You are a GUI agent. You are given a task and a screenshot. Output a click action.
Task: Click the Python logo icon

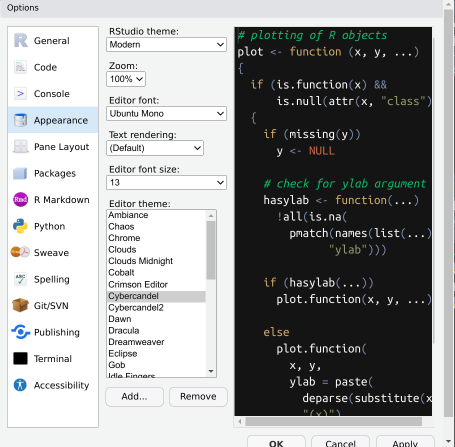[20, 226]
